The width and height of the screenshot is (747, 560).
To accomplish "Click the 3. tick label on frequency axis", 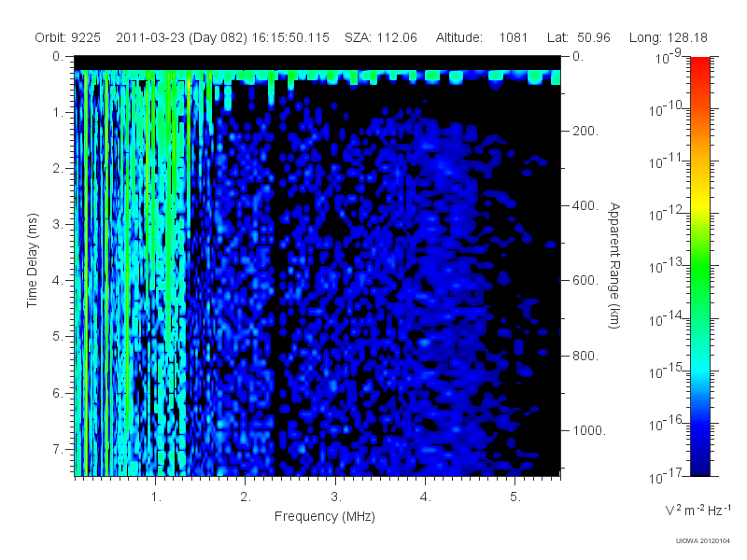I will [336, 497].
